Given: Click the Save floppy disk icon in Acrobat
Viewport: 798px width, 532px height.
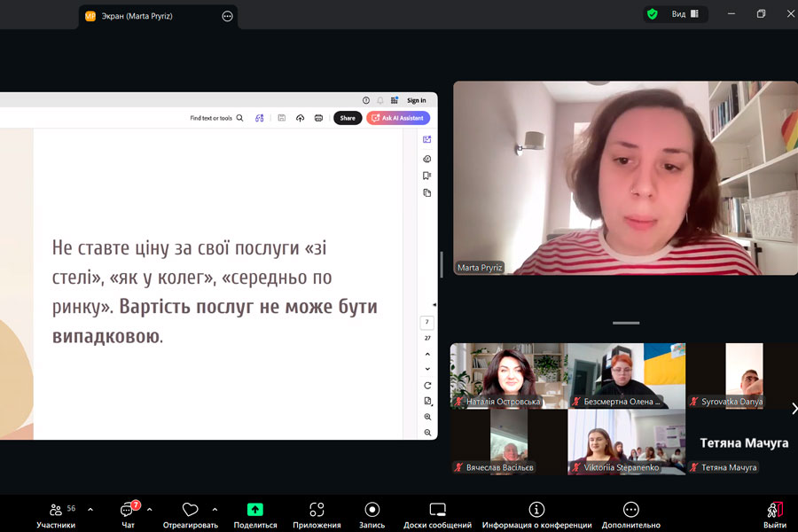Looking at the screenshot, I should [281, 118].
